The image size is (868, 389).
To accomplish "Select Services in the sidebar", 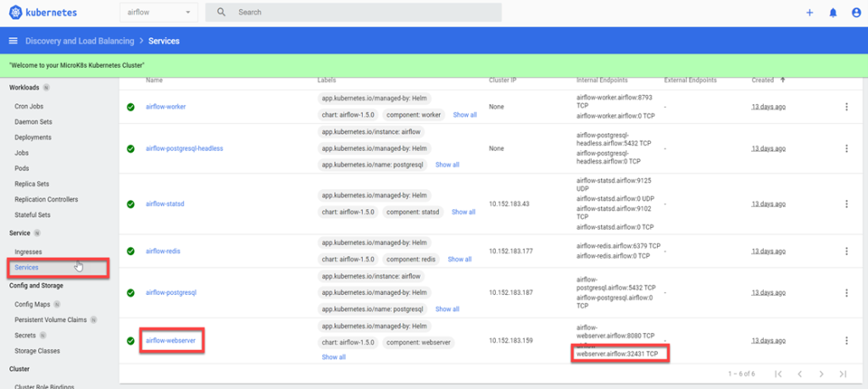I will tap(26, 268).
